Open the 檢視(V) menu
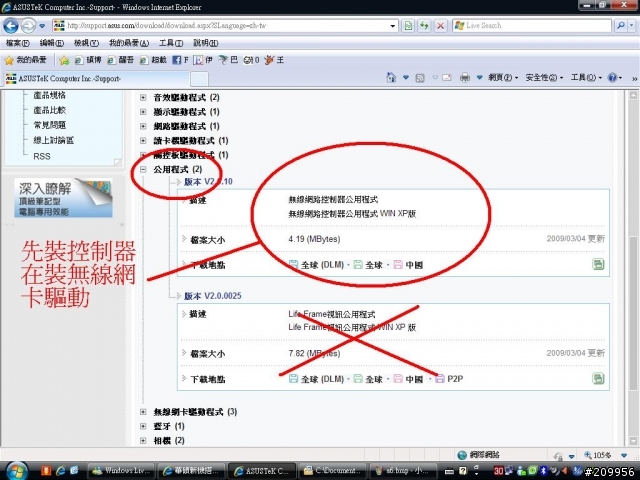Screen dimensions: 640x480 (x=86, y=43)
